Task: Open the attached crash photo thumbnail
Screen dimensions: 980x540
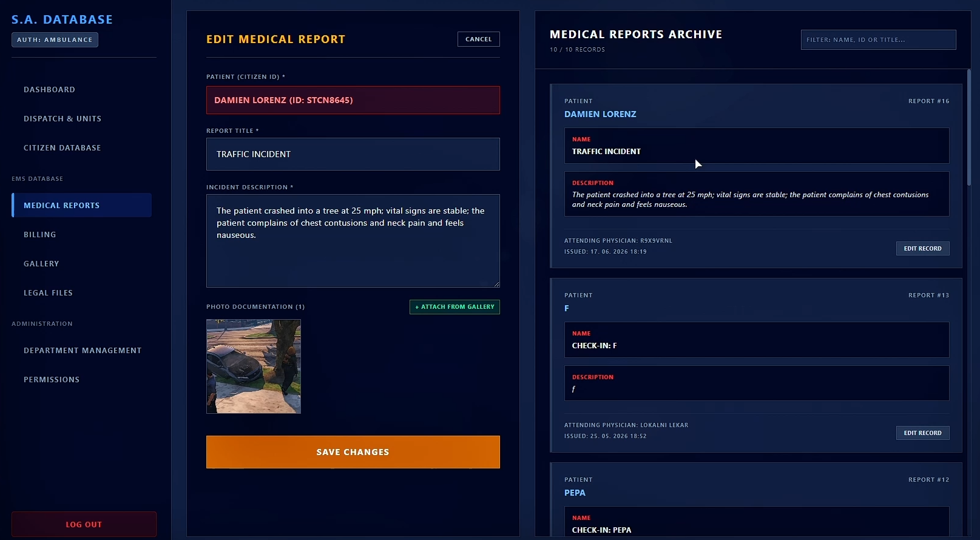Action: click(x=254, y=366)
